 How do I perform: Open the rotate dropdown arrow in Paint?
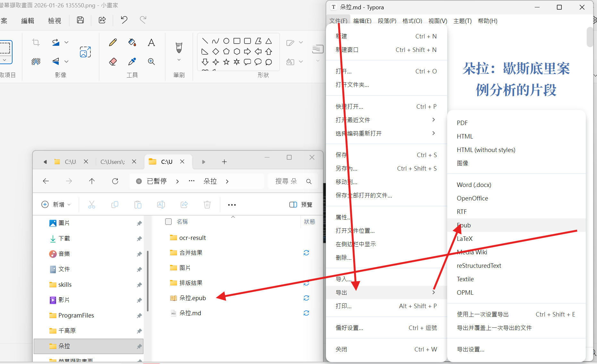point(66,42)
